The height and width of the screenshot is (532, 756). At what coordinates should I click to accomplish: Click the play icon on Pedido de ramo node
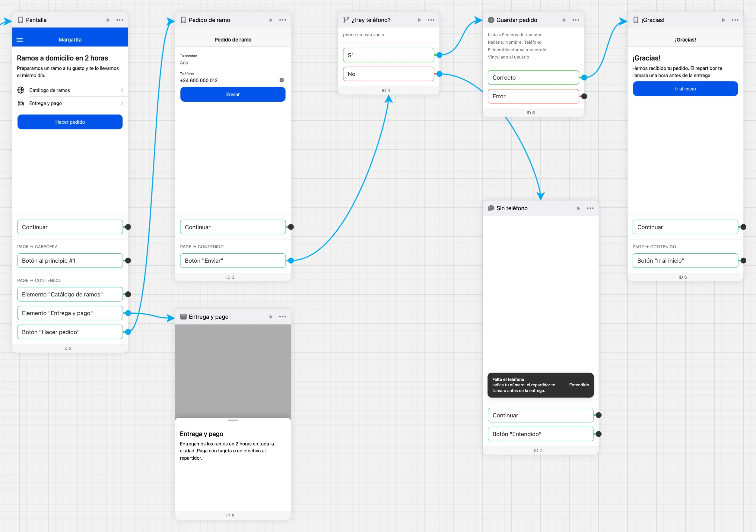point(271,20)
